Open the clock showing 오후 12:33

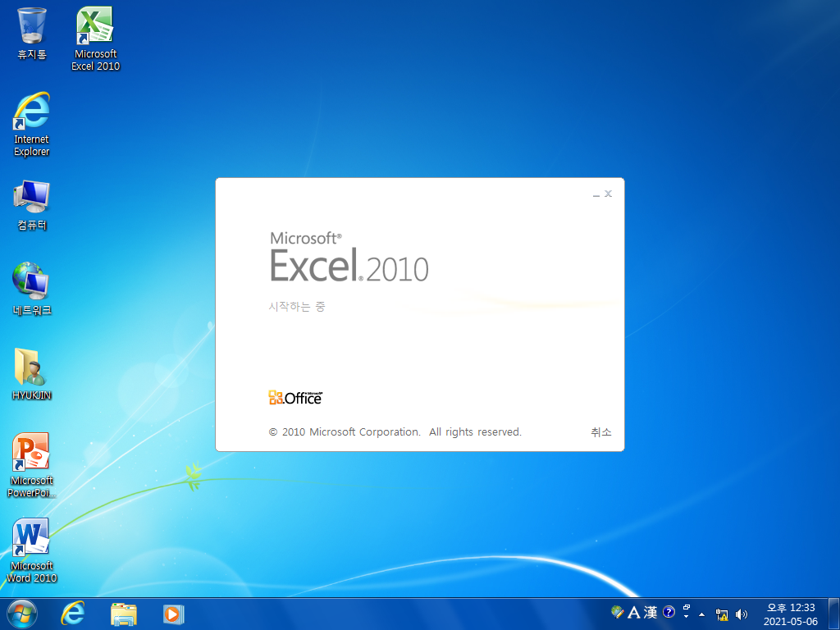pyautogui.click(x=791, y=614)
